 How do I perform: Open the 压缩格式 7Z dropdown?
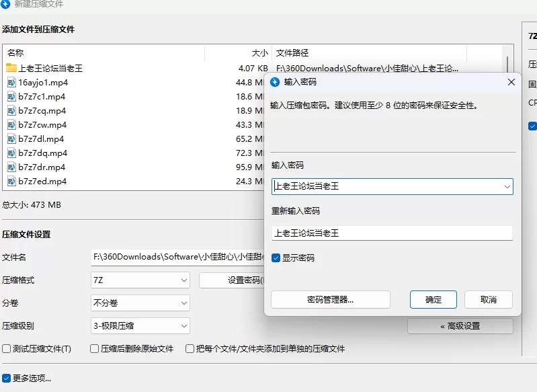tap(140, 280)
